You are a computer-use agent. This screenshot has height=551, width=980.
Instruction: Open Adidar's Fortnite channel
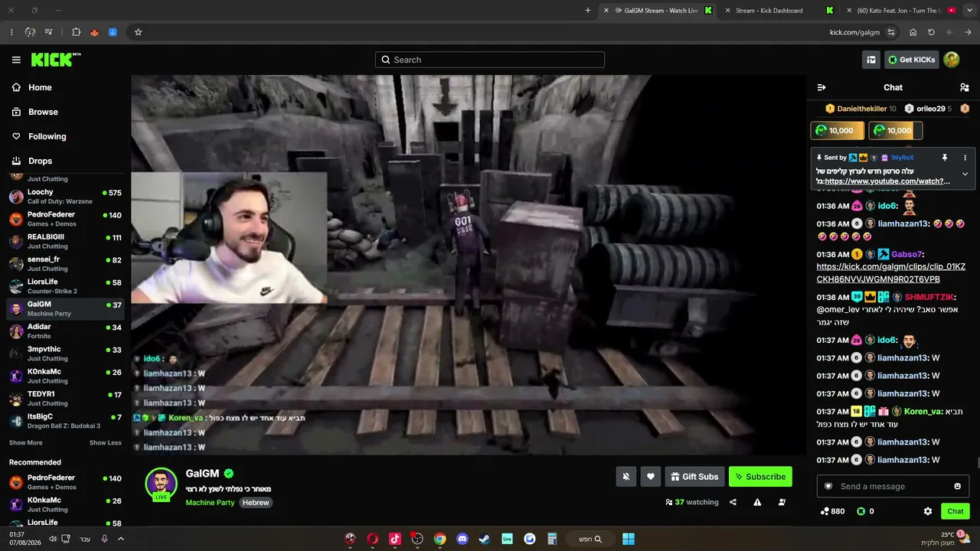(66, 331)
